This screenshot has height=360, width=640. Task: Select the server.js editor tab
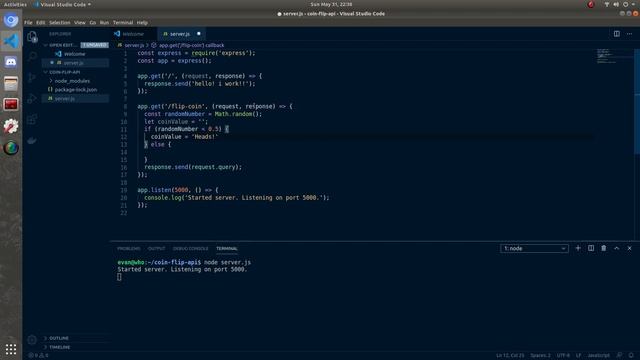click(181, 34)
